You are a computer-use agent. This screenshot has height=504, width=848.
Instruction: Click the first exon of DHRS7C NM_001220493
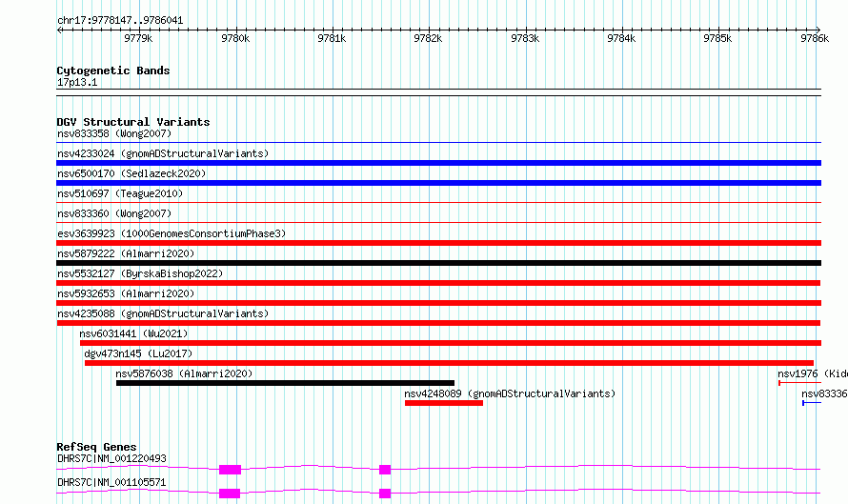230,470
